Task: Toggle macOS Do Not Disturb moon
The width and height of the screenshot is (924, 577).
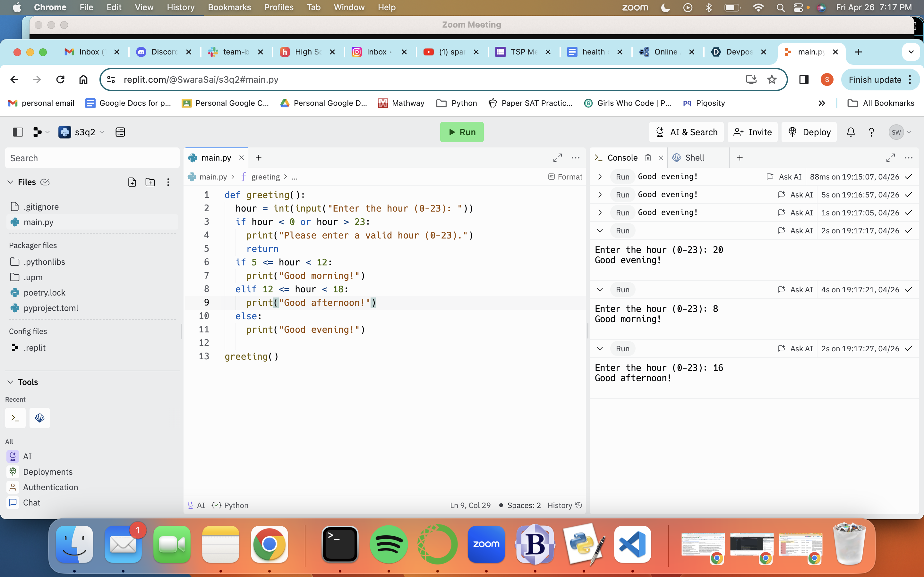Action: (x=665, y=7)
